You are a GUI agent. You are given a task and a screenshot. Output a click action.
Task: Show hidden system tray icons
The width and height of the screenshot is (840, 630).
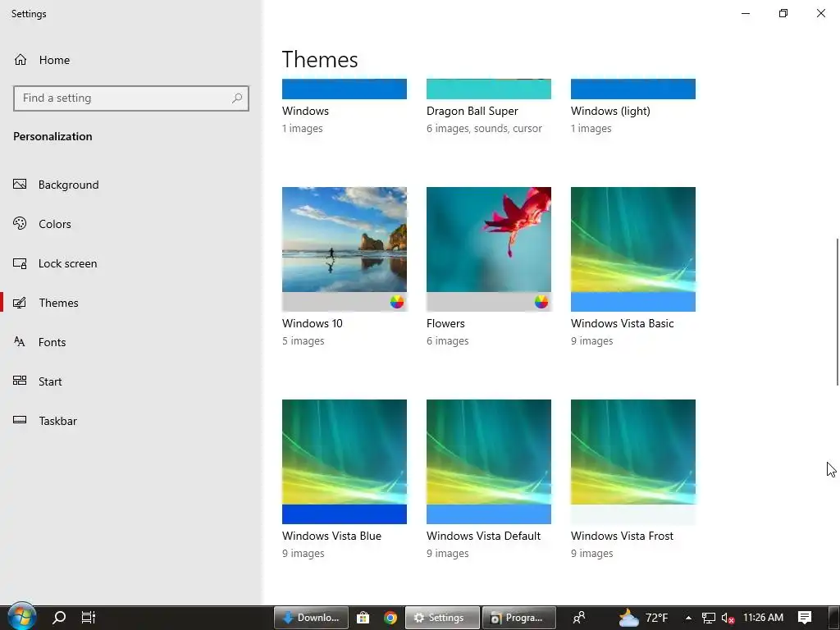click(688, 618)
